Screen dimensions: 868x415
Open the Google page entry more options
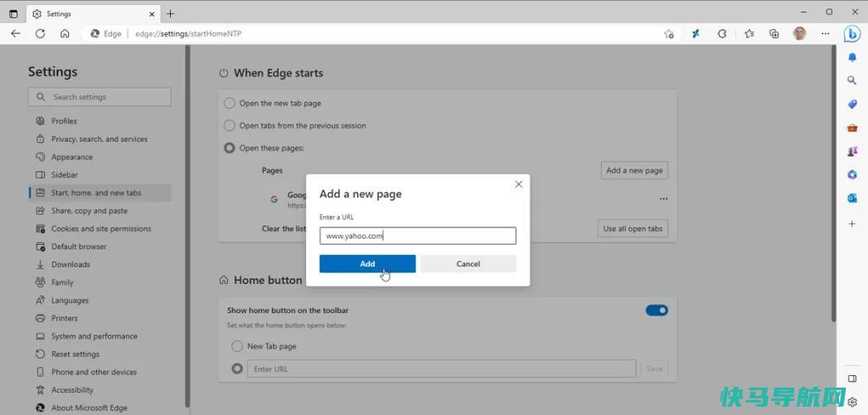point(663,199)
